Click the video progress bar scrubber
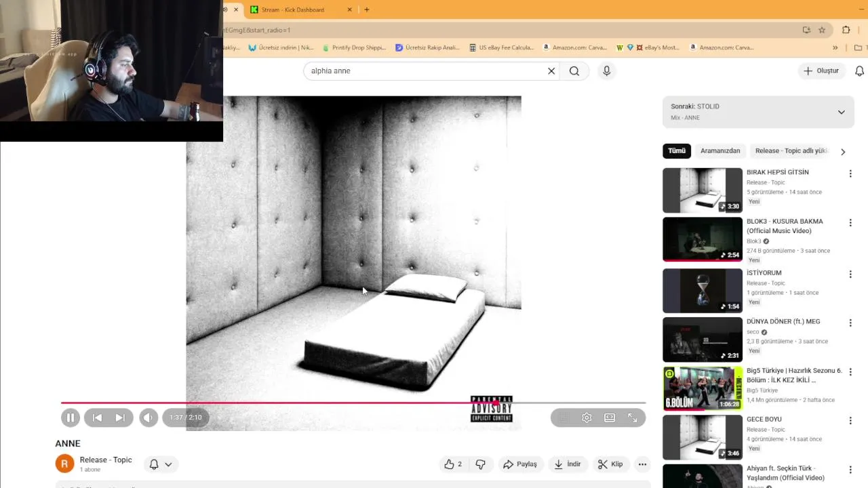 tap(496, 403)
